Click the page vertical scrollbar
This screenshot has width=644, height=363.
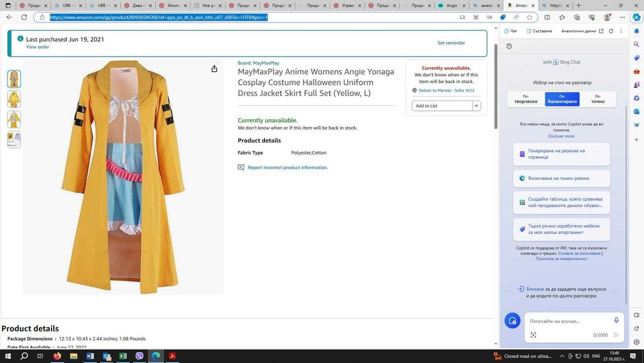[496, 86]
